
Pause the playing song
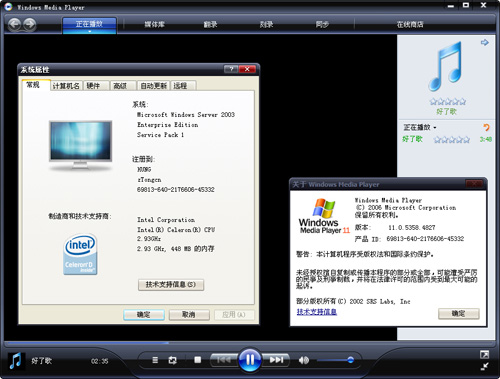click(x=250, y=360)
